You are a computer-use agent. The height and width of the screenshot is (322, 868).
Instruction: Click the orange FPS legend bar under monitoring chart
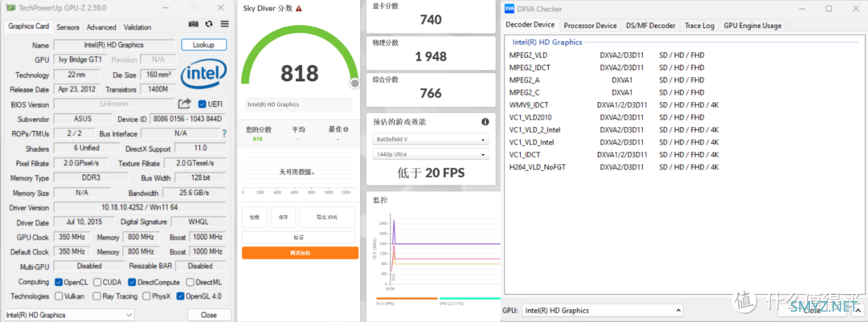[x=407, y=298]
